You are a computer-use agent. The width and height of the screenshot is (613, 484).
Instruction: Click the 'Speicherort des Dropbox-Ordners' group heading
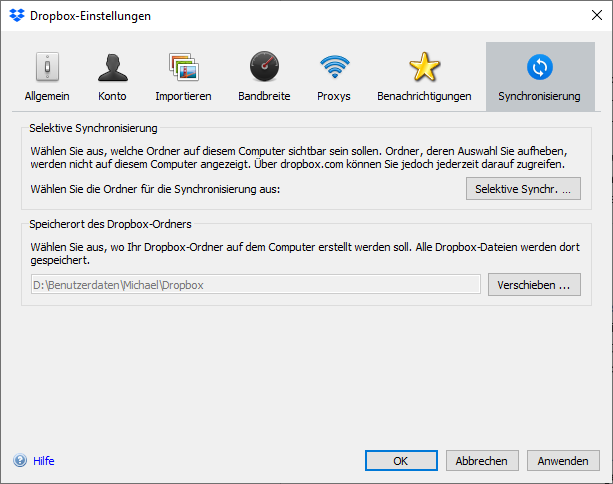(110, 224)
